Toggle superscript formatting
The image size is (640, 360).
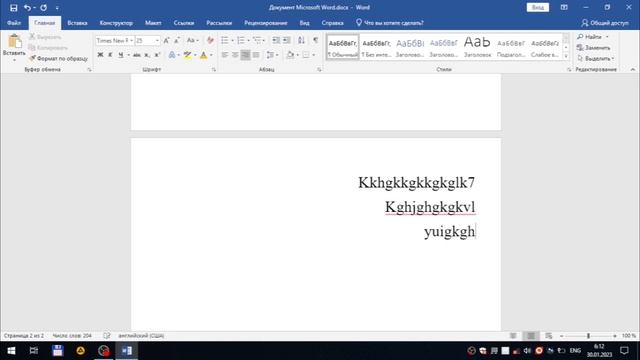click(158, 55)
